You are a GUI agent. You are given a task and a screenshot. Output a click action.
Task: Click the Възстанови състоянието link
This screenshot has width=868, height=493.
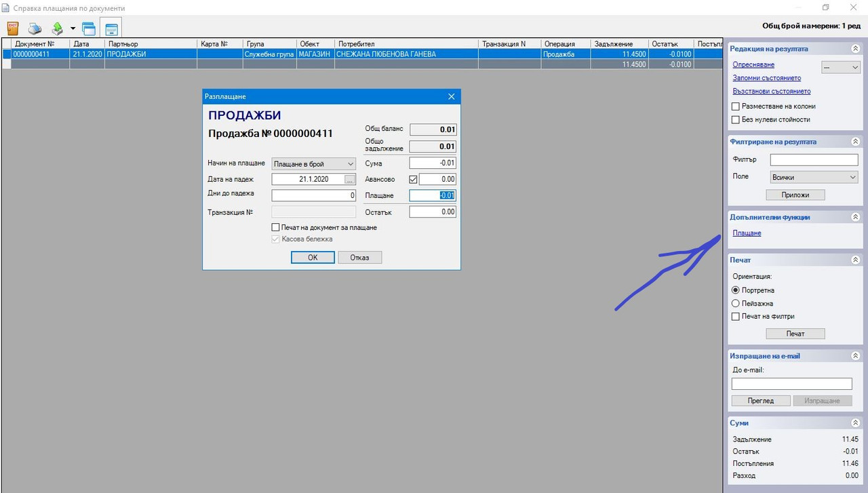(772, 91)
